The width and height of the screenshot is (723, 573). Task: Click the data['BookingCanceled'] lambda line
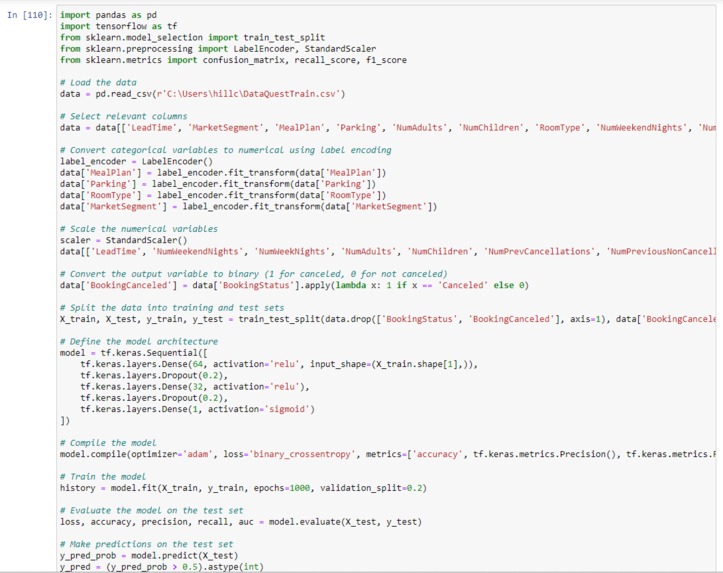(x=294, y=285)
